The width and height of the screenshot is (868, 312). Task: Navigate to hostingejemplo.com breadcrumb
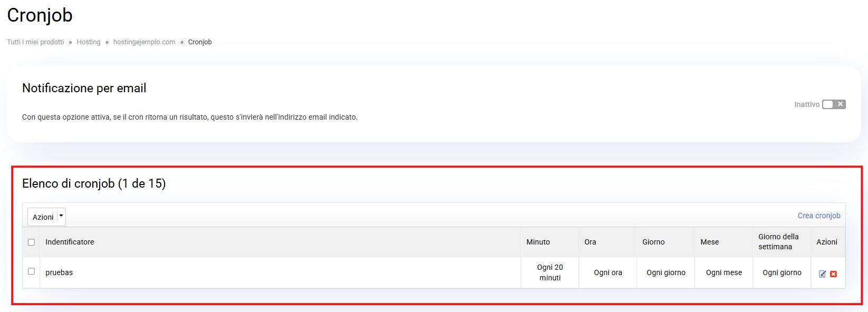pos(144,42)
